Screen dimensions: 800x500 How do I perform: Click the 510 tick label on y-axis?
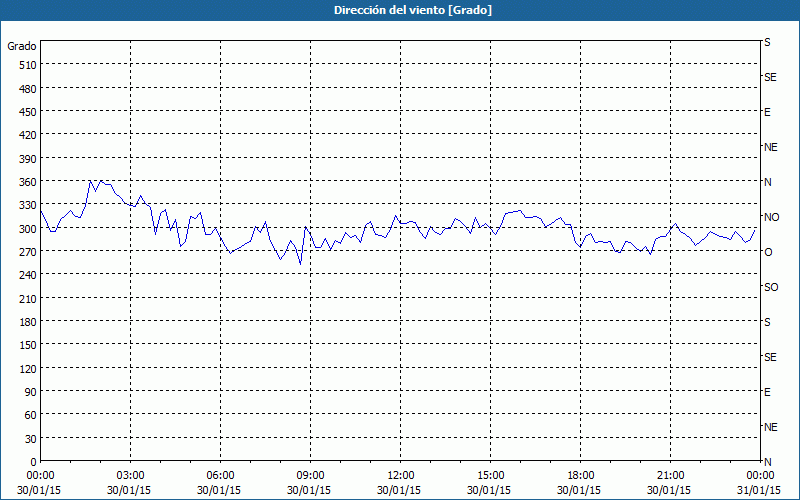25,65
